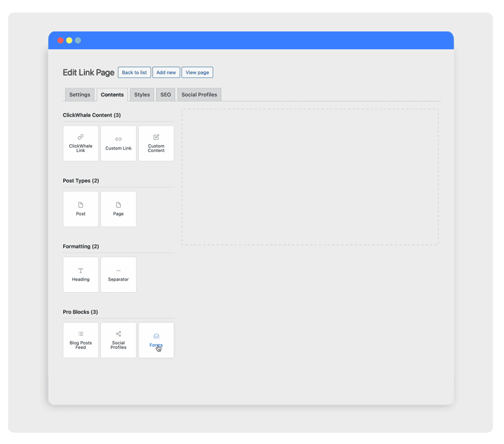Insert a Page block
504x444 pixels.
[118, 209]
